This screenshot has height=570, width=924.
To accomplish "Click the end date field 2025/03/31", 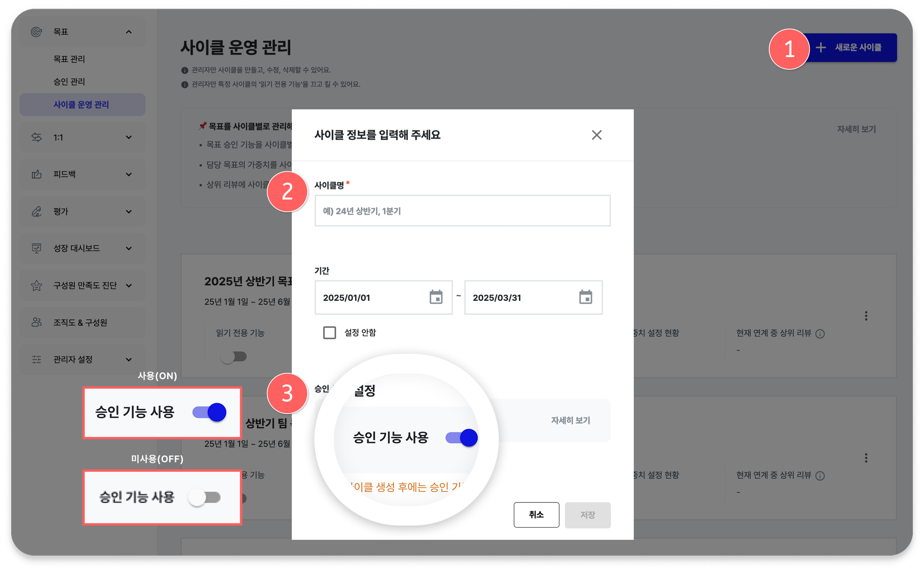I will pyautogui.click(x=533, y=297).
